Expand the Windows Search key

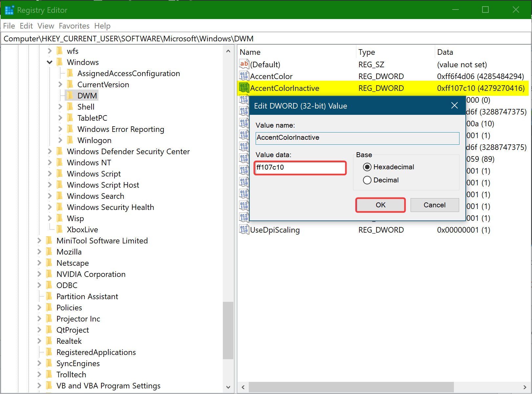pyautogui.click(x=50, y=196)
